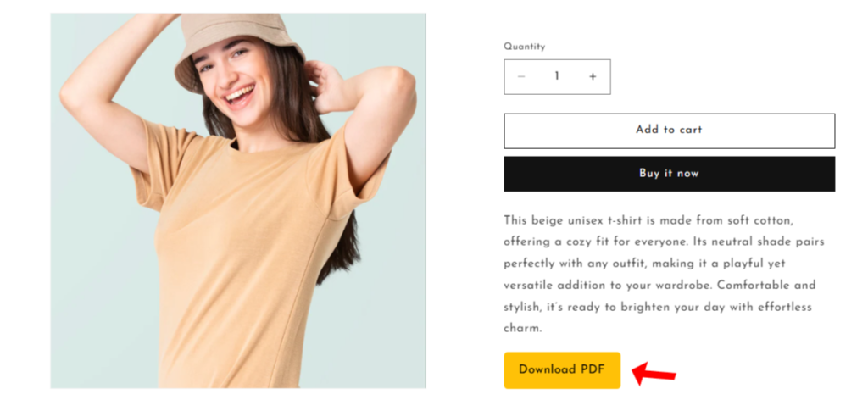Increase quantity with the plus icon
Screen dimensions: 868x411
point(593,77)
